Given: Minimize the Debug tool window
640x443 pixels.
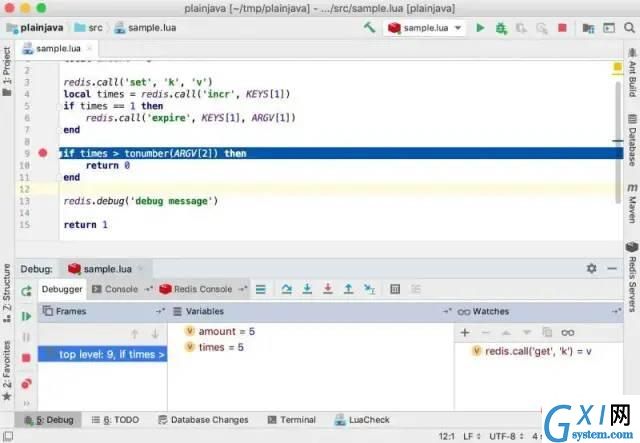Looking at the screenshot, I should click(x=612, y=268).
